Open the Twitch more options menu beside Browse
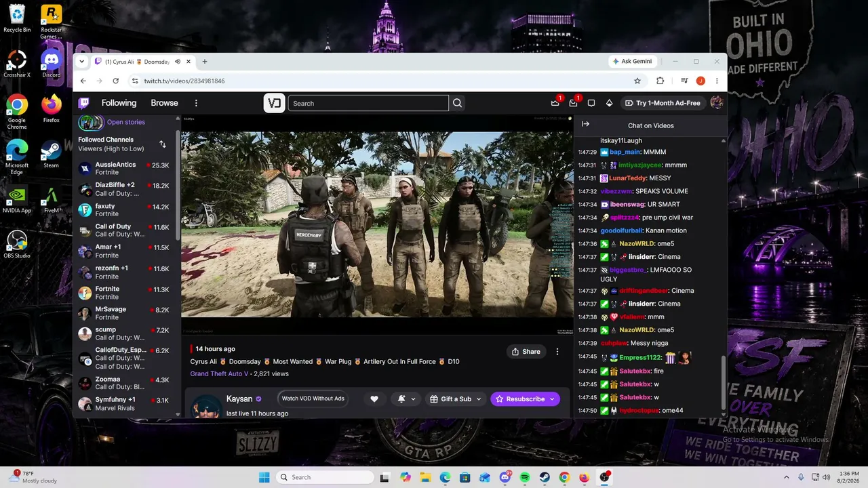The image size is (868, 488). (x=196, y=103)
